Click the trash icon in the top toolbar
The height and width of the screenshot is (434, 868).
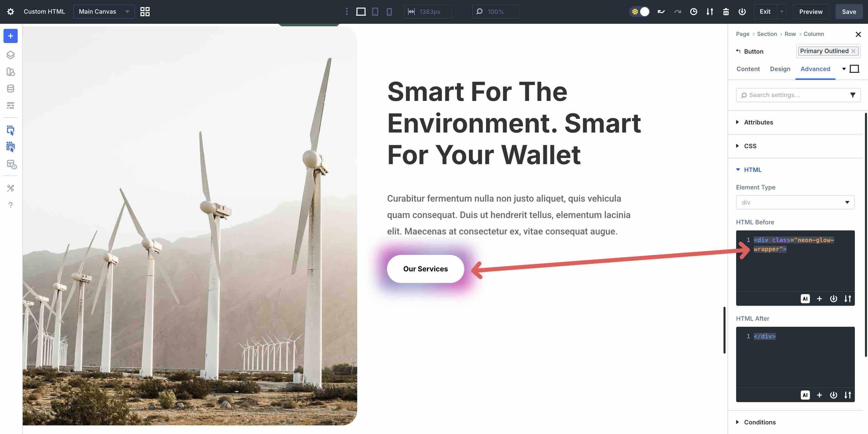[x=726, y=11]
